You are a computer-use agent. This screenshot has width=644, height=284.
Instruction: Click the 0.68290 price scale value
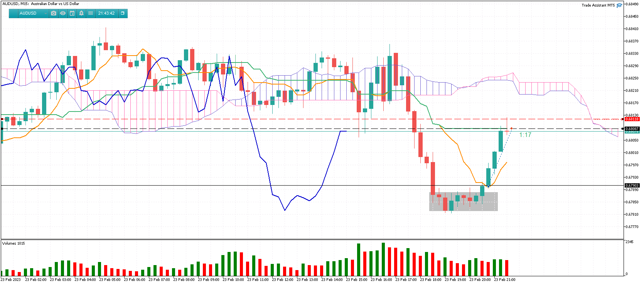(632, 66)
